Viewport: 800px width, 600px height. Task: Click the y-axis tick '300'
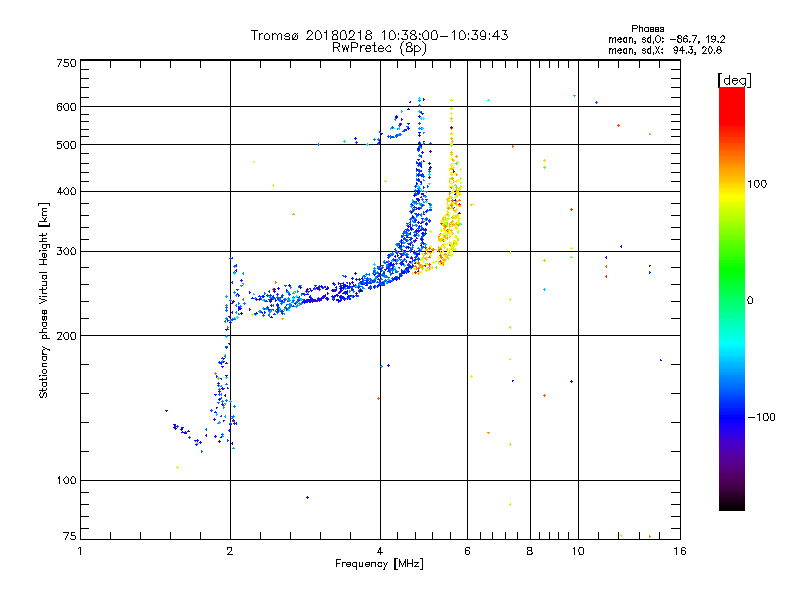pos(67,252)
